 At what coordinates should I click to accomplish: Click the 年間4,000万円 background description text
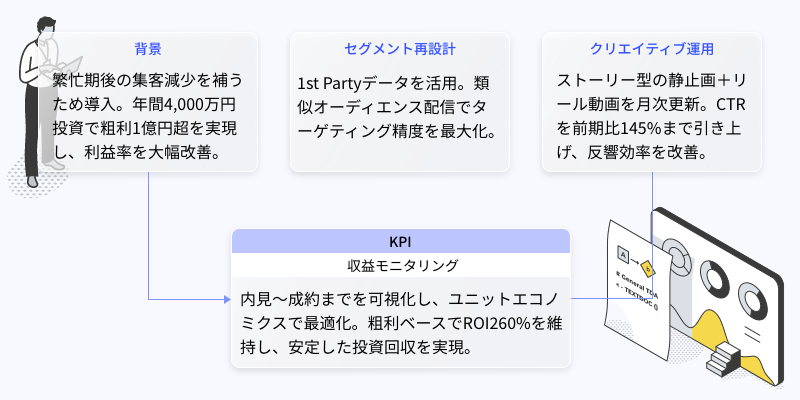click(148, 117)
